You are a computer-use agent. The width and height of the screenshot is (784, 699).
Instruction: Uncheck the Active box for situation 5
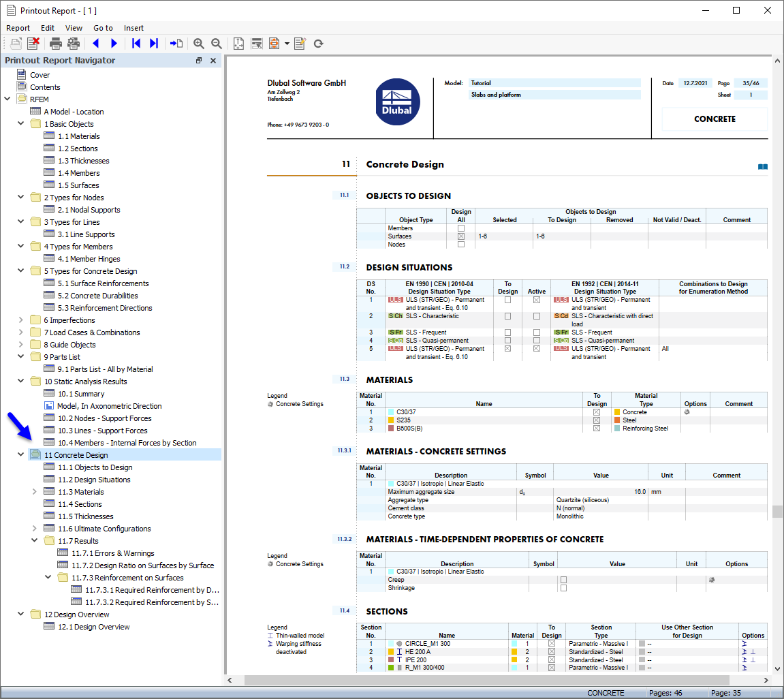(x=537, y=348)
